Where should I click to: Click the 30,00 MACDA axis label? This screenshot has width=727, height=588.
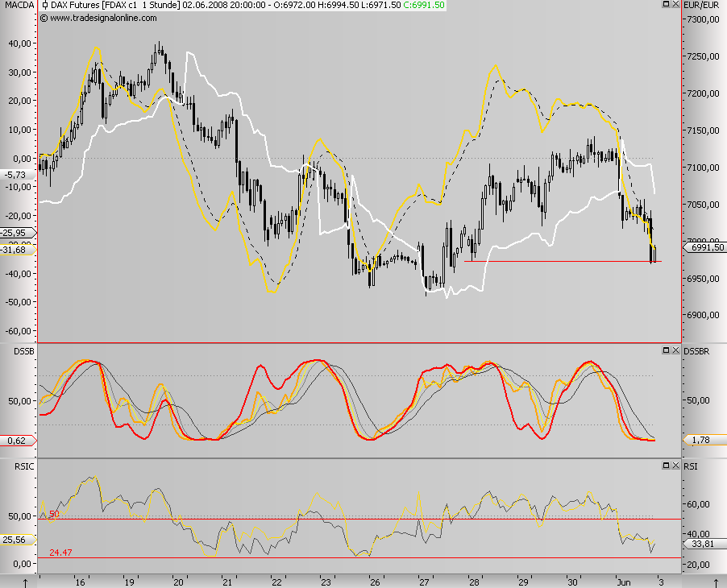tap(20, 72)
